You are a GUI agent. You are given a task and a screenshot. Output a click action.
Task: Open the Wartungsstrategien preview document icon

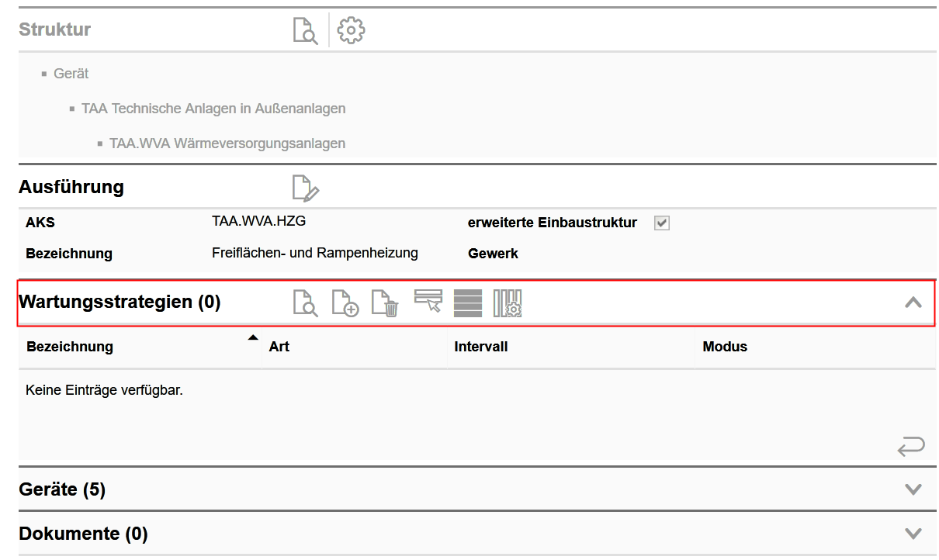click(306, 303)
